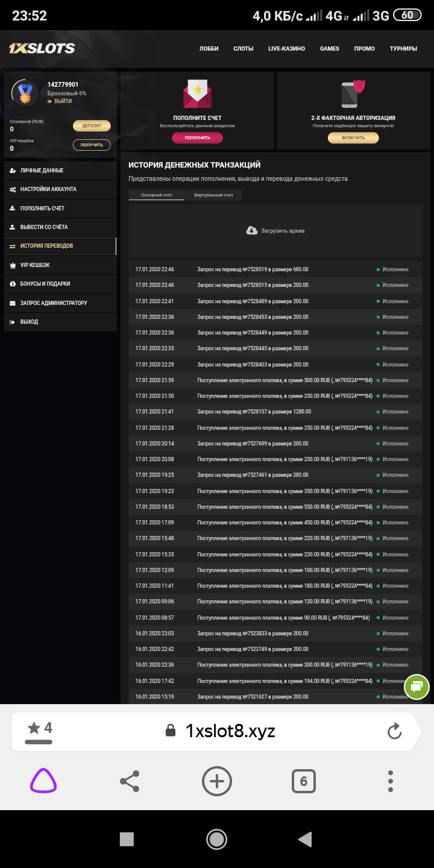434x868 pixels.
Task: Click the pink ПОПОЛНИТЬ button
Action: point(197,137)
